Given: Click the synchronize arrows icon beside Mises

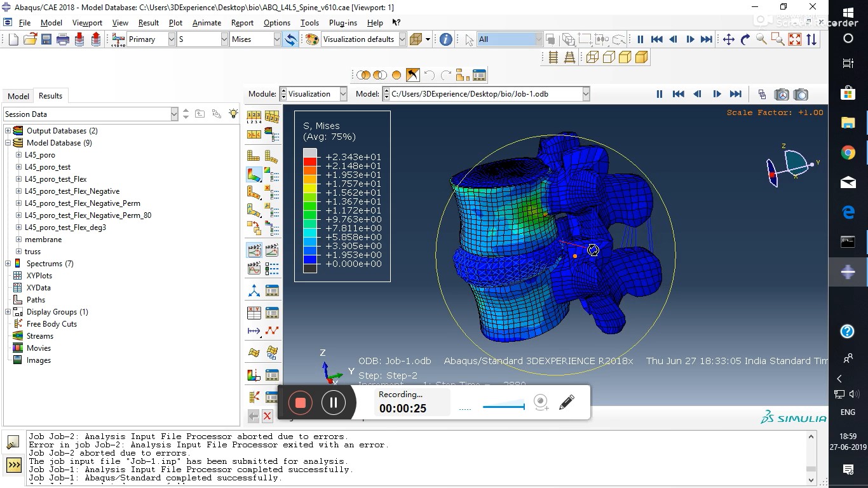Looking at the screenshot, I should pos(290,39).
